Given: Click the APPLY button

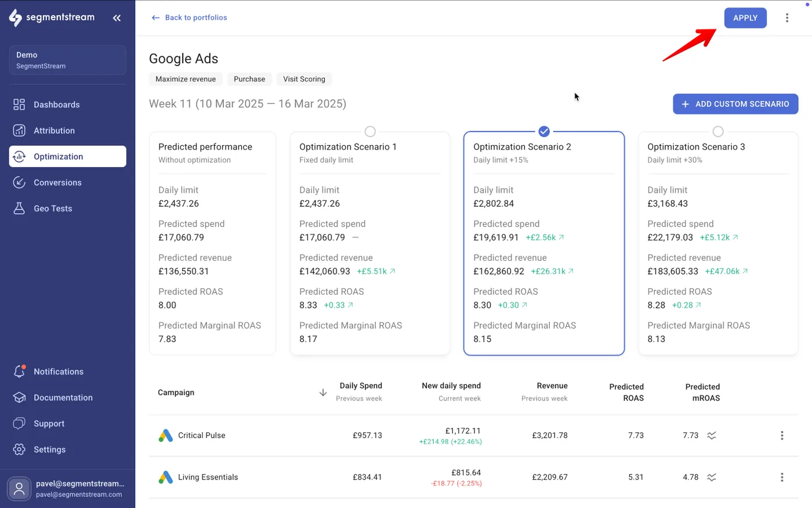Looking at the screenshot, I should pyautogui.click(x=745, y=18).
